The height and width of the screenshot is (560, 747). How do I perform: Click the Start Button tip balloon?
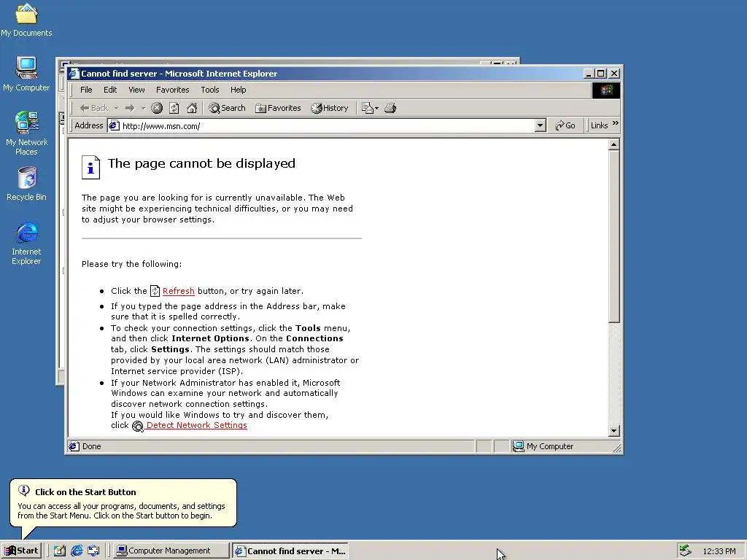tap(123, 503)
